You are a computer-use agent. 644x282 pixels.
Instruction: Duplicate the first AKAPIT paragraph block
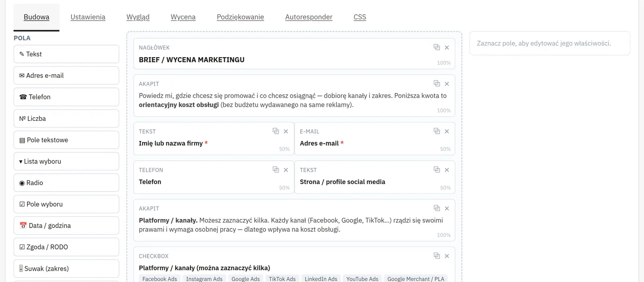tap(437, 83)
